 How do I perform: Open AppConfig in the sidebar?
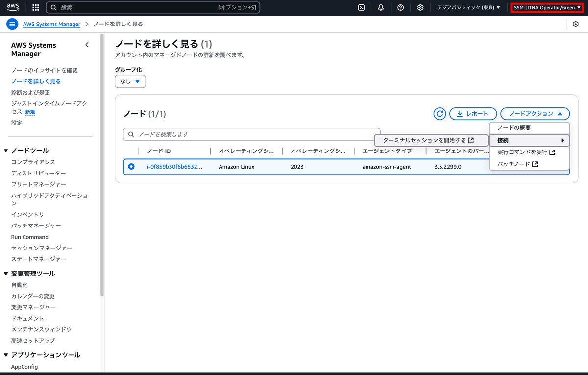24,366
